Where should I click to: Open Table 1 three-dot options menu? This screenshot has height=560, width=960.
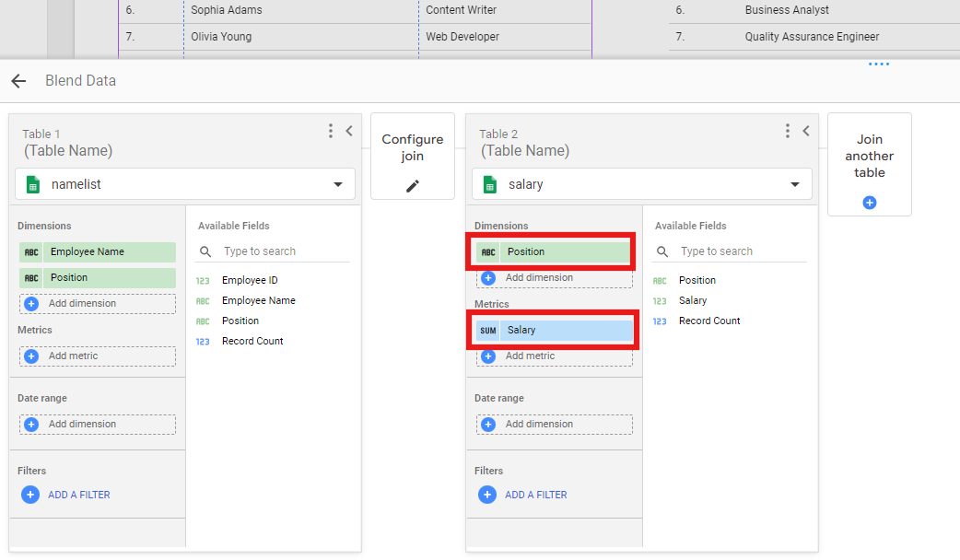(331, 131)
